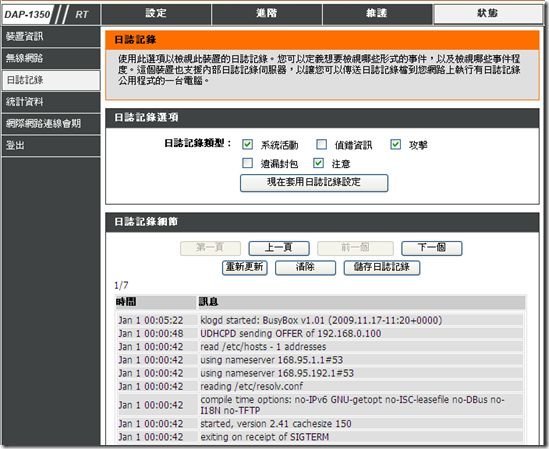This screenshot has height=449, width=549.
Task: Click 登出 to log out
Action: click(51, 145)
